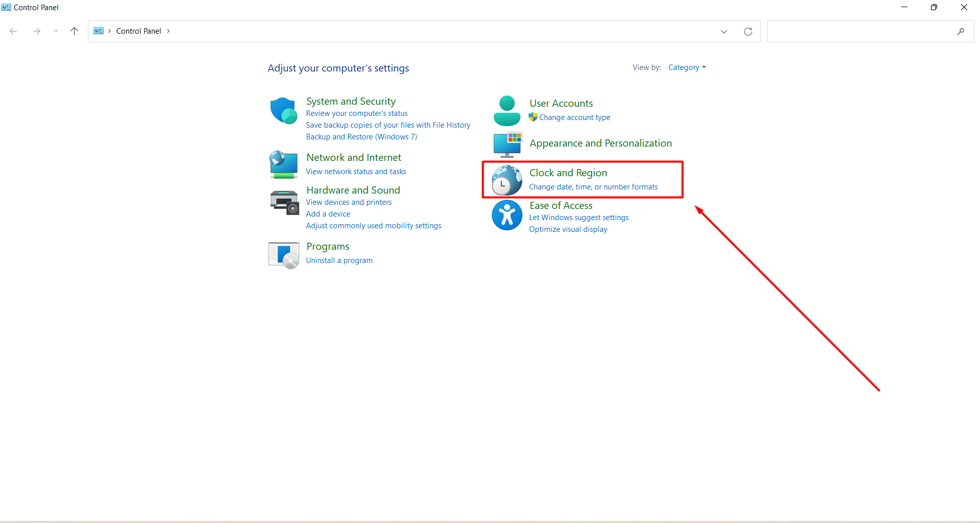Open the View by Category dropdown
This screenshot has width=980, height=523.
click(687, 67)
